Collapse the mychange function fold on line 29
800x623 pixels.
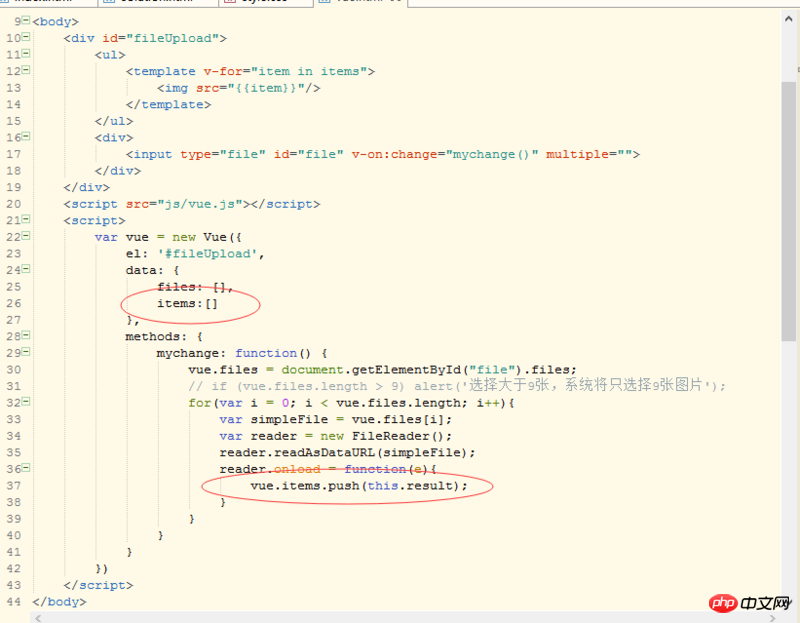[x=26, y=352]
